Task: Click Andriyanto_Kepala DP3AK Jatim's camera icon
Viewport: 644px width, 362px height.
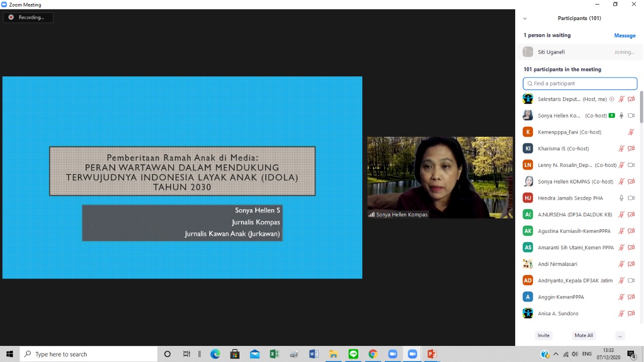Action: tap(631, 281)
